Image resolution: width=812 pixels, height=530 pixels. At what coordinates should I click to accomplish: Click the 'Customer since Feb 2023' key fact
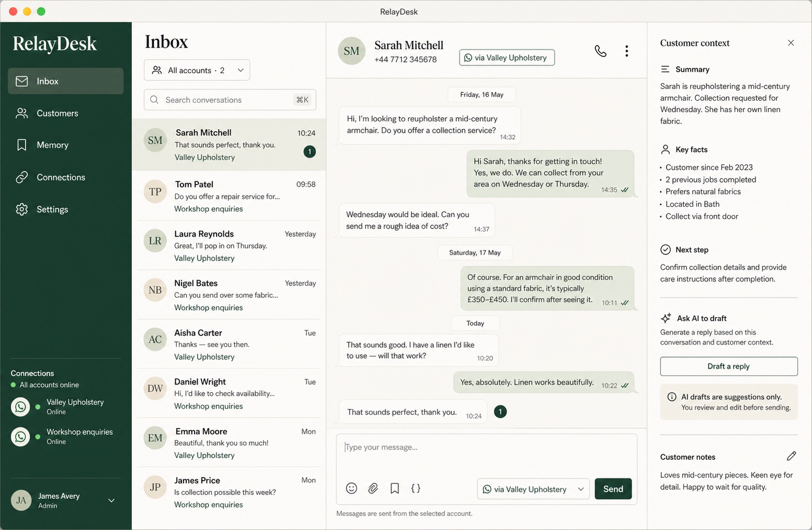(x=709, y=167)
